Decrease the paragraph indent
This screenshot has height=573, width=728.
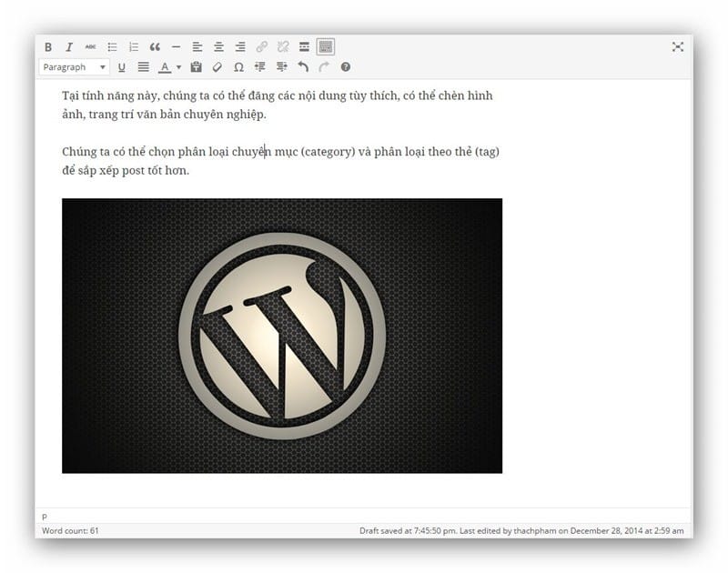[x=260, y=67]
